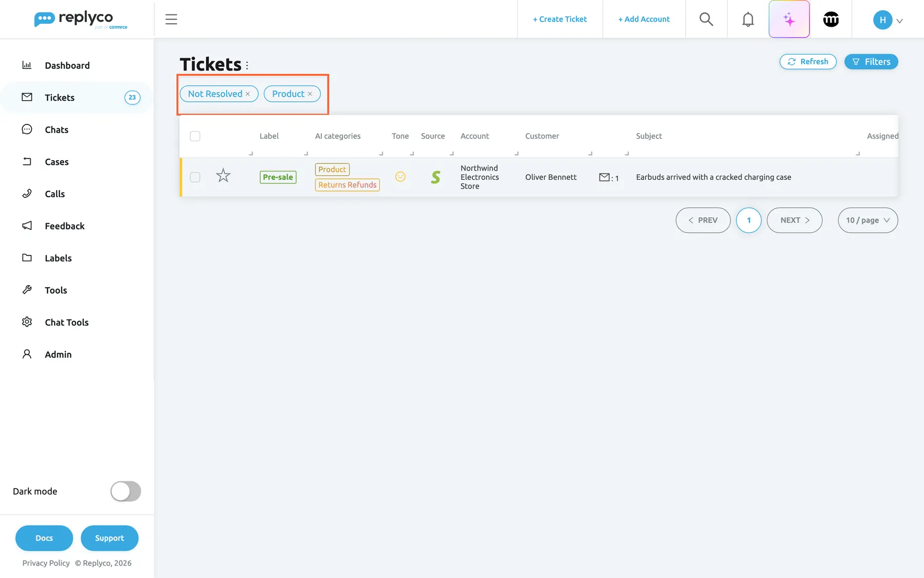The height and width of the screenshot is (578, 924).
Task: Click the Support button
Action: pyautogui.click(x=109, y=538)
